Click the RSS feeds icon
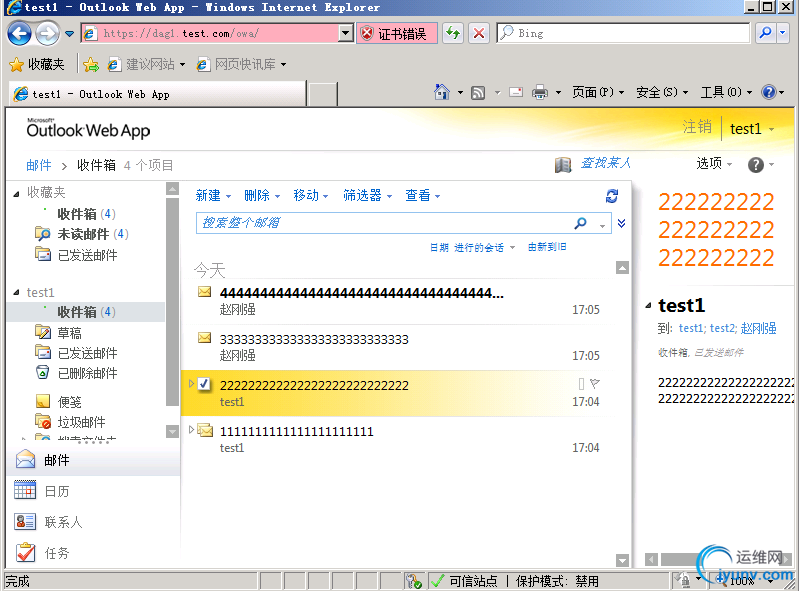Image resolution: width=799 pixels, height=591 pixels. point(478,93)
